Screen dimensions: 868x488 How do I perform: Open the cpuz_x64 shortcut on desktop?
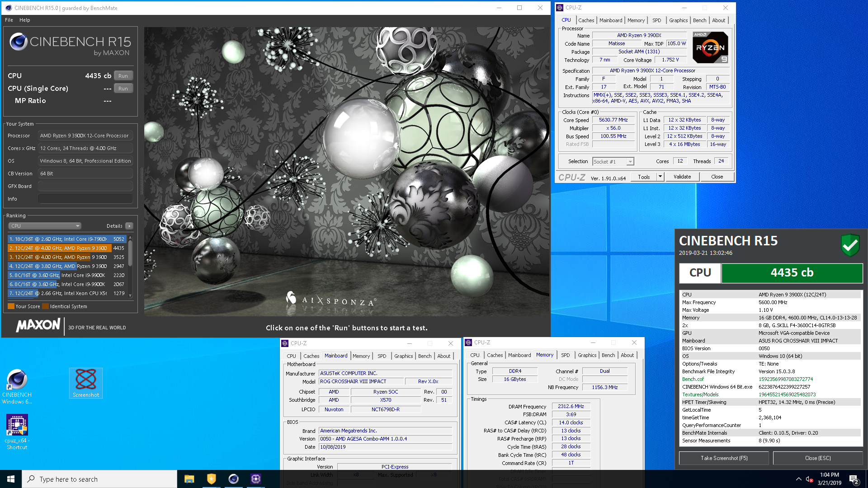(17, 432)
